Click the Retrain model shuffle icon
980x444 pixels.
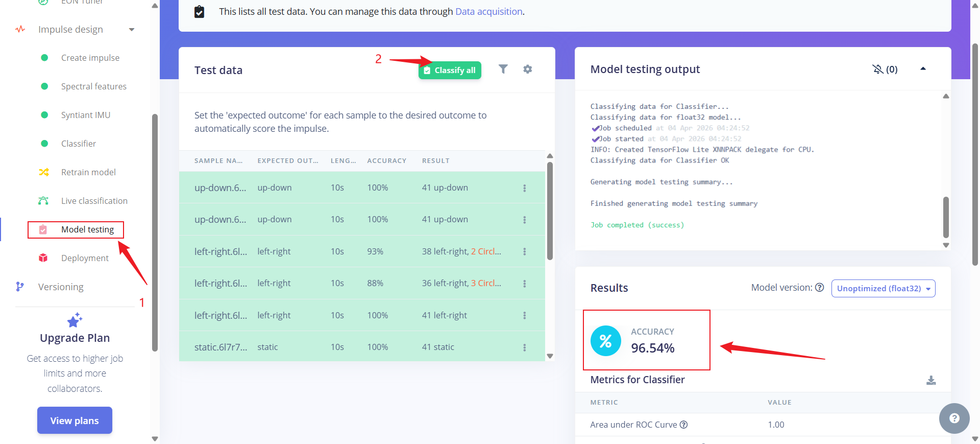[x=44, y=172]
